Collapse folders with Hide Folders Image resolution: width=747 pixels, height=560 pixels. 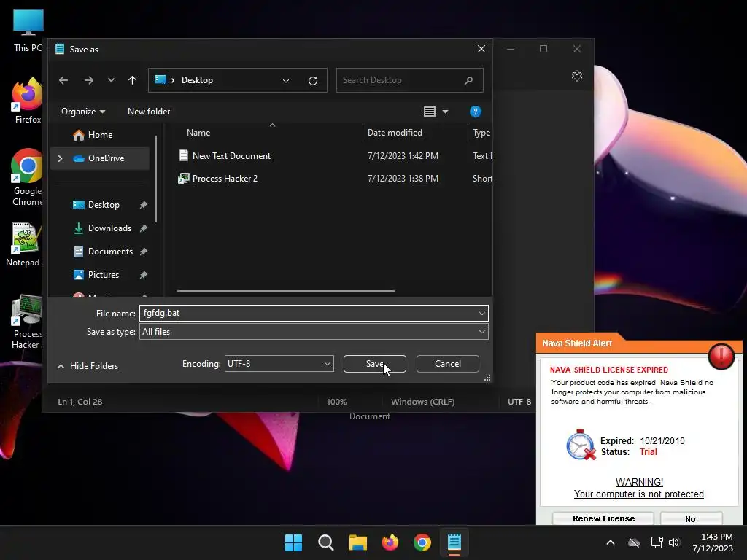coord(88,366)
